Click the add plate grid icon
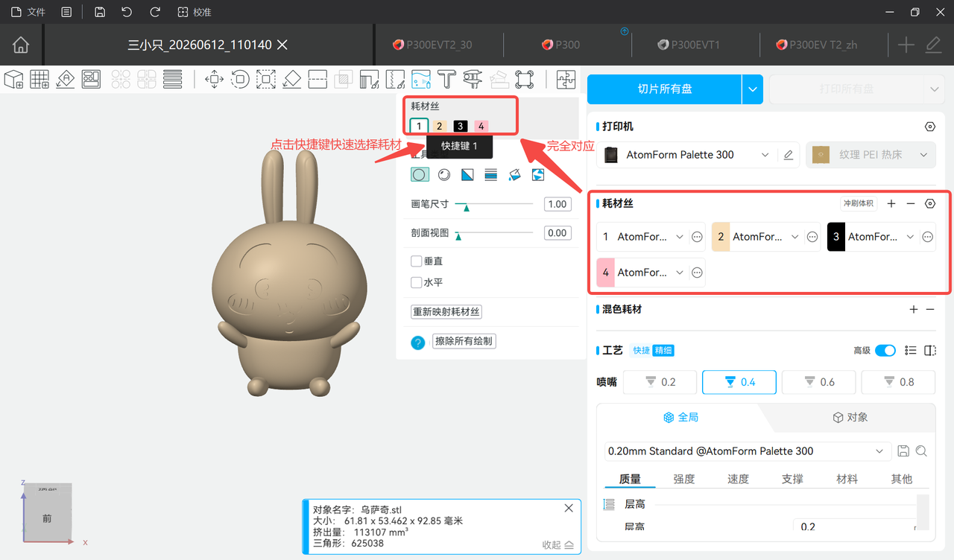This screenshot has height=560, width=954. pyautogui.click(x=40, y=79)
